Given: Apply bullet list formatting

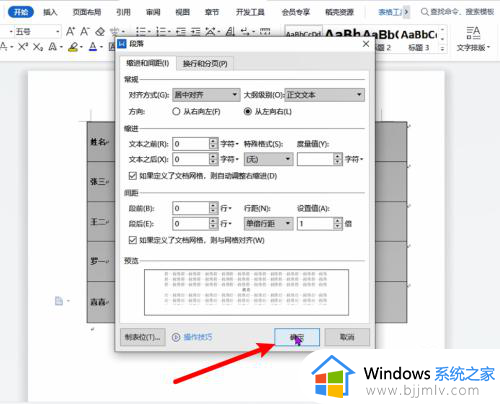Looking at the screenshot, I should [x=141, y=32].
